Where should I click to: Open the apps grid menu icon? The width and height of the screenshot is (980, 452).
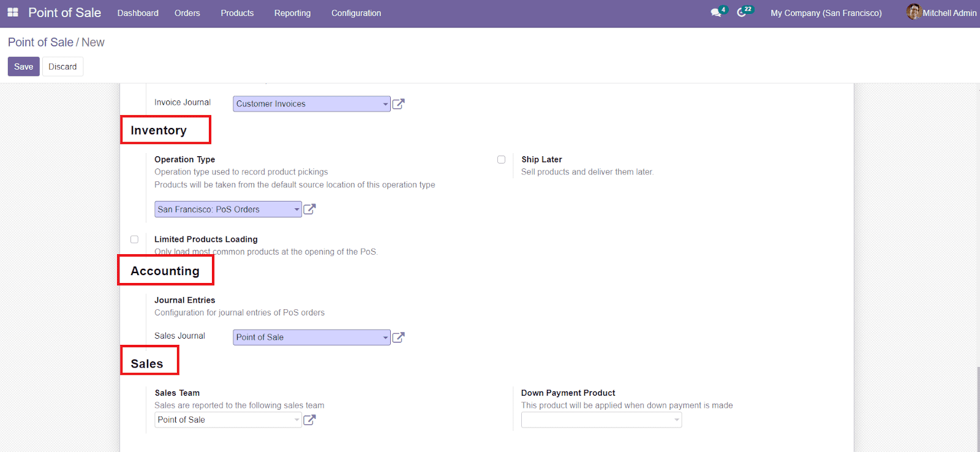[x=12, y=12]
